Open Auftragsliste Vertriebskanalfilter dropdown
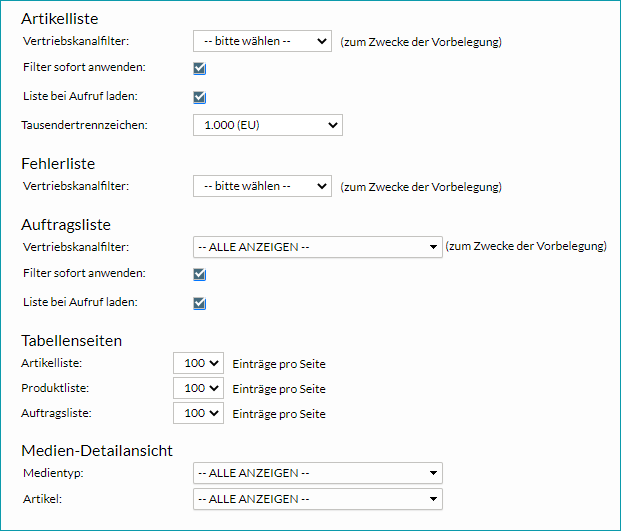Viewport: 621px width, 531px height. tap(318, 247)
